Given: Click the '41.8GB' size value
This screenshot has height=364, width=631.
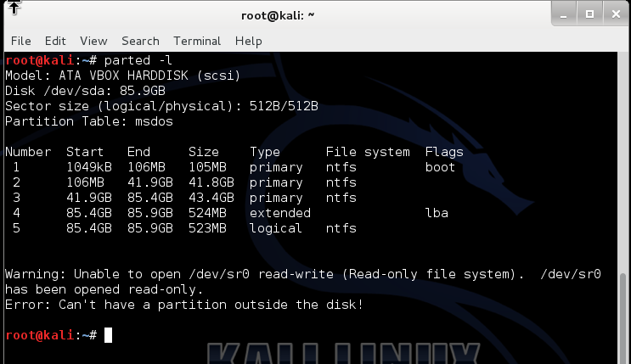Looking at the screenshot, I should [x=211, y=182].
